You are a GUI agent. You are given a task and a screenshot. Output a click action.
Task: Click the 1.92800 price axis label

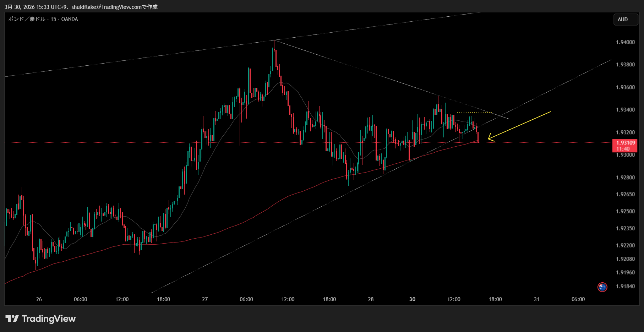[x=625, y=178]
